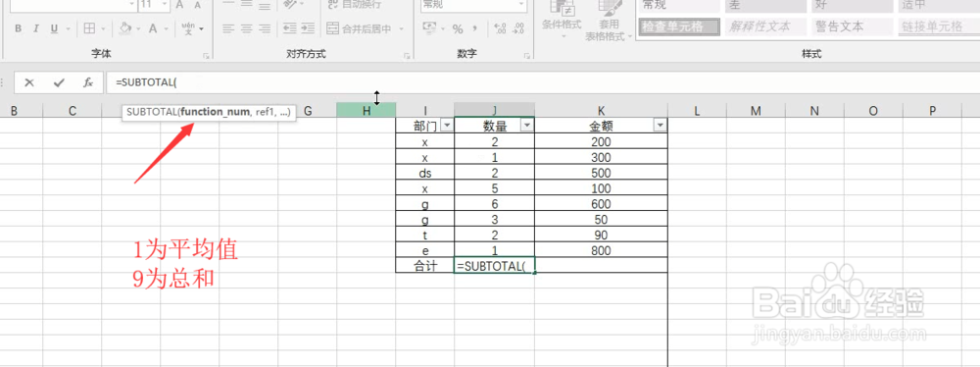Click amount cell 50
Image resolution: width=980 pixels, height=367 pixels.
coord(602,220)
